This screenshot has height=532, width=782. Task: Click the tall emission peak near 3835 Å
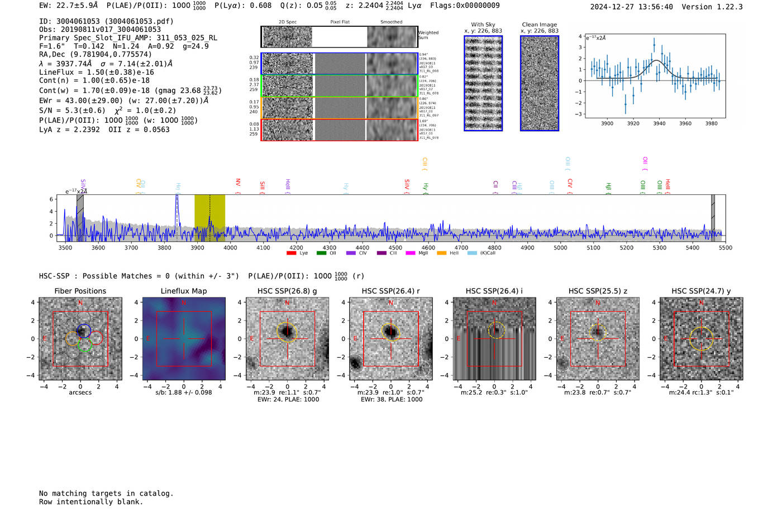point(177,215)
